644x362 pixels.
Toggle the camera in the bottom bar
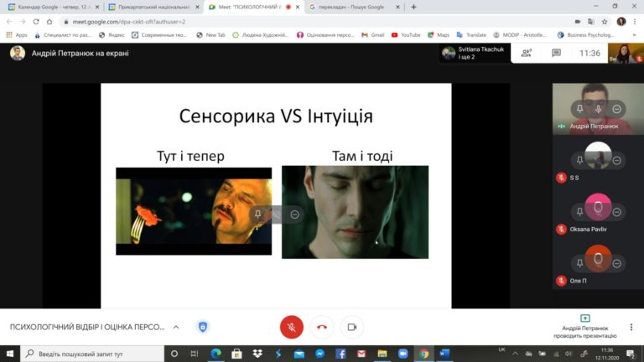click(x=352, y=327)
